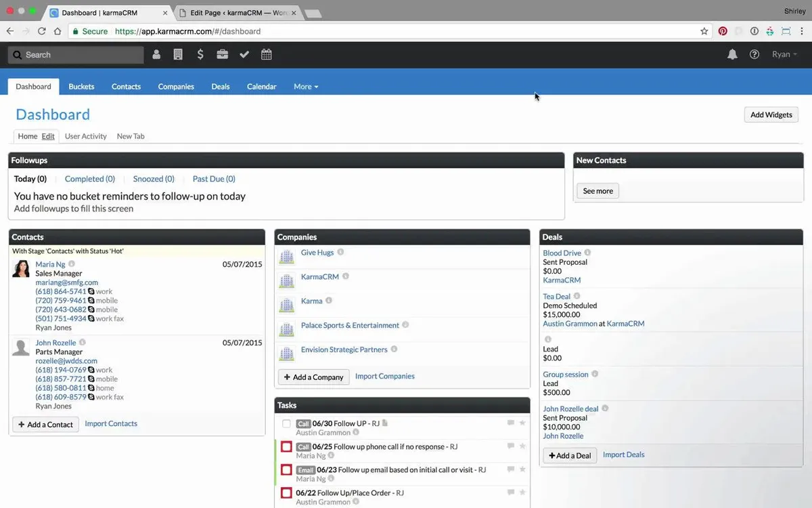Screen dimensions: 812x508
Task: Tick the 06/23 follow up email checkbox
Action: pos(286,470)
